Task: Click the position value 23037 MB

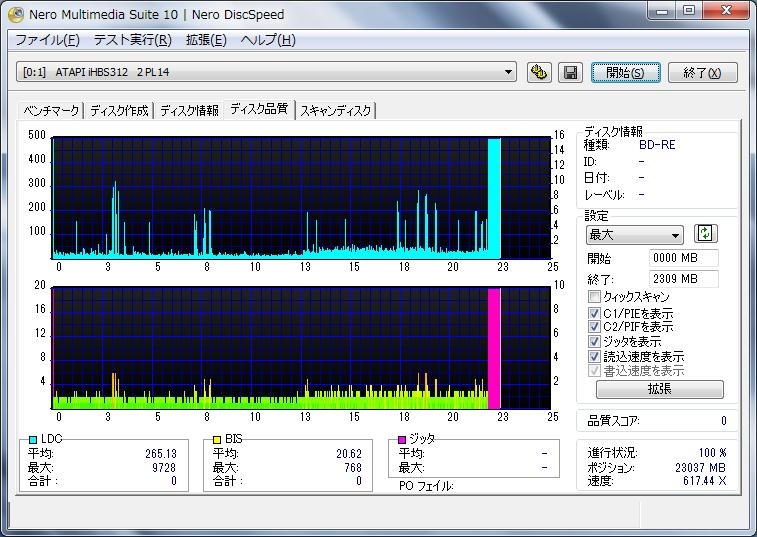Action: pyautogui.click(x=700, y=467)
